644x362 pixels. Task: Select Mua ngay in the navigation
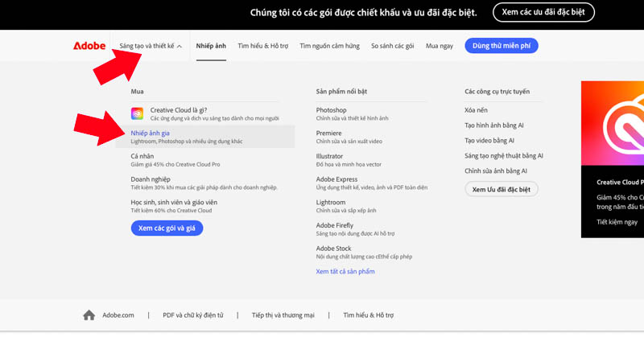tap(440, 46)
